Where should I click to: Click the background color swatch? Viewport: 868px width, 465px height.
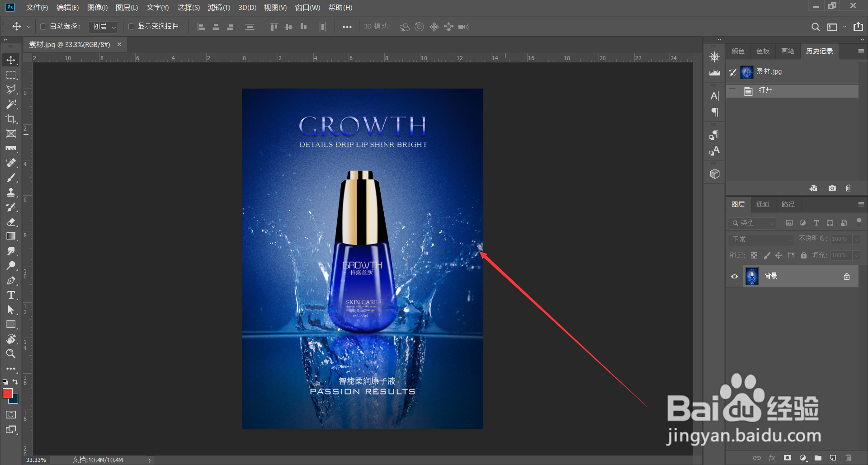15,400
